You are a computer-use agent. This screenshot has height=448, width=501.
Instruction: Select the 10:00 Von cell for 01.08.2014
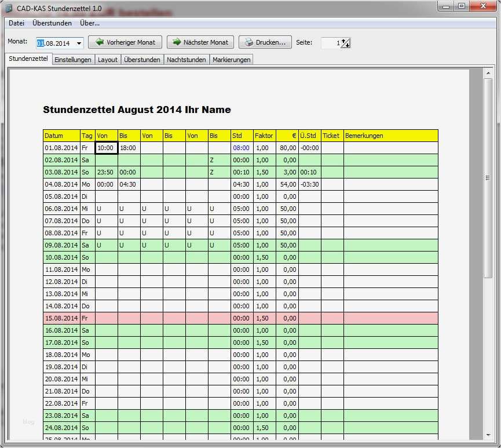click(x=106, y=148)
